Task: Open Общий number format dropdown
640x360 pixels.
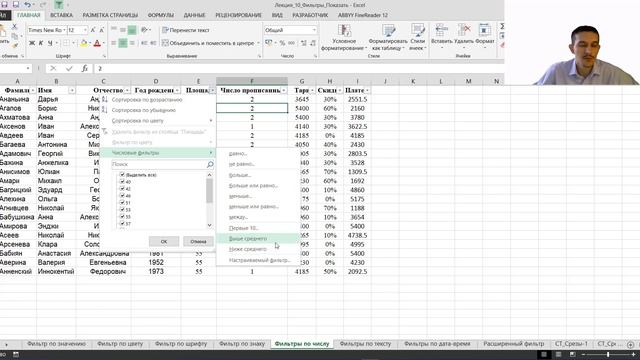Action: [x=314, y=30]
